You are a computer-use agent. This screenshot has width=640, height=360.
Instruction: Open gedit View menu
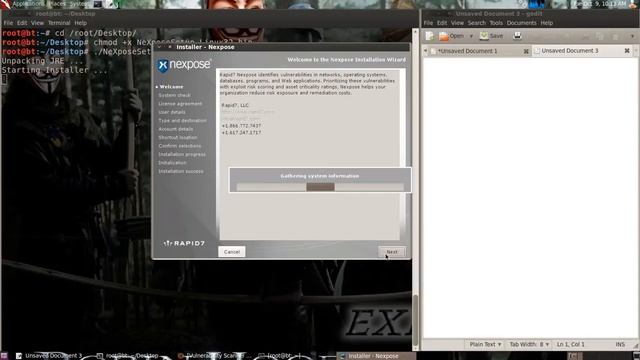(457, 23)
